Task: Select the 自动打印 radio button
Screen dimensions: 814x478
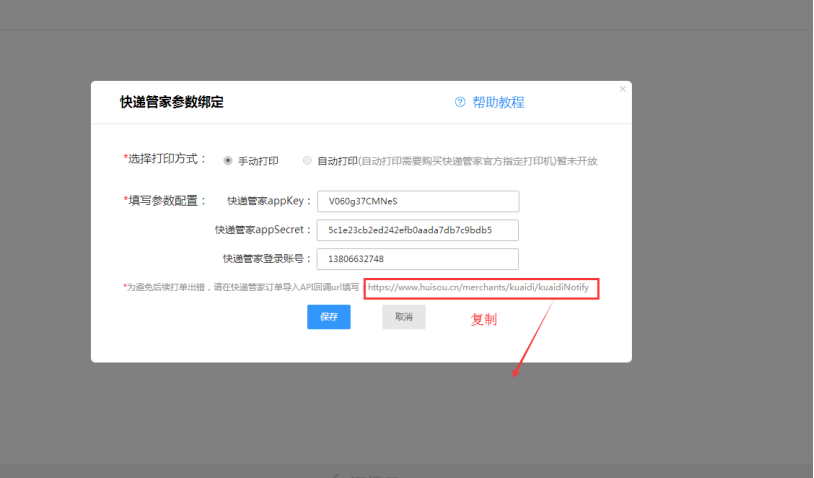Action: pyautogui.click(x=307, y=160)
